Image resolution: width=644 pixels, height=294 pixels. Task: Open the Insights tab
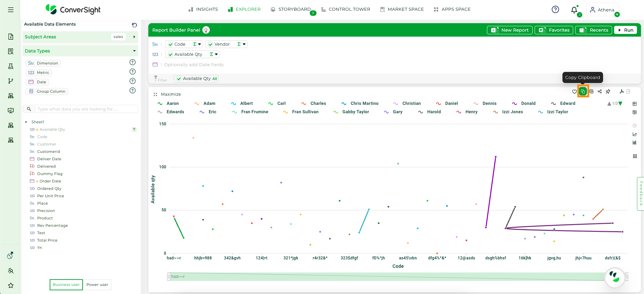[x=203, y=9]
